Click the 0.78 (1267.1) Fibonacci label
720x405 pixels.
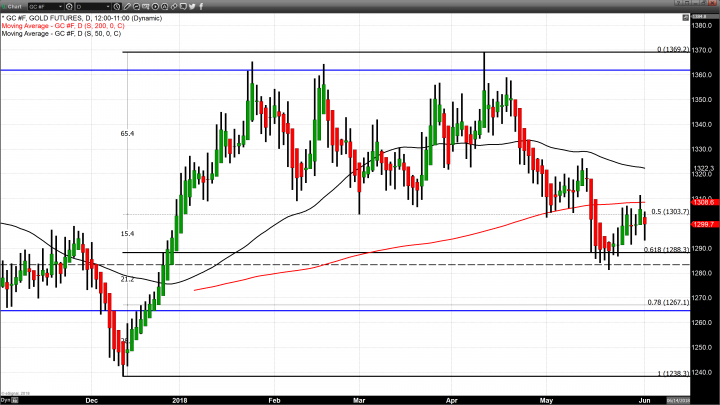point(669,302)
